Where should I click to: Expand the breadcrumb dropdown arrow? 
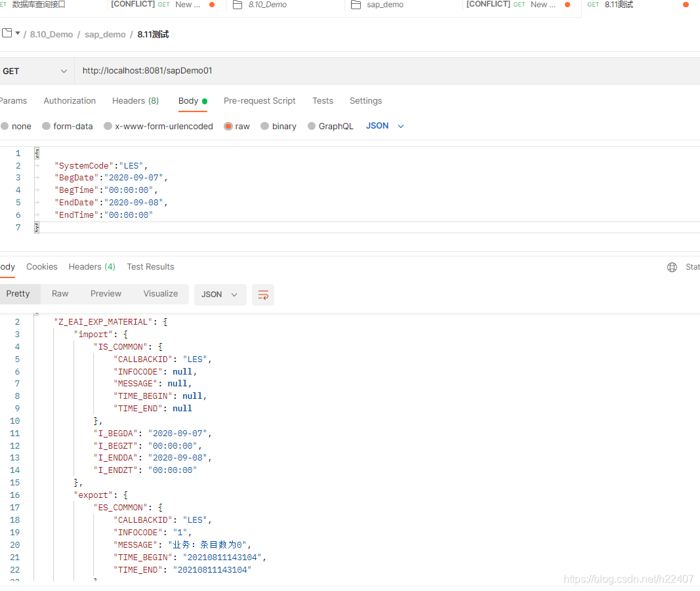coord(18,33)
